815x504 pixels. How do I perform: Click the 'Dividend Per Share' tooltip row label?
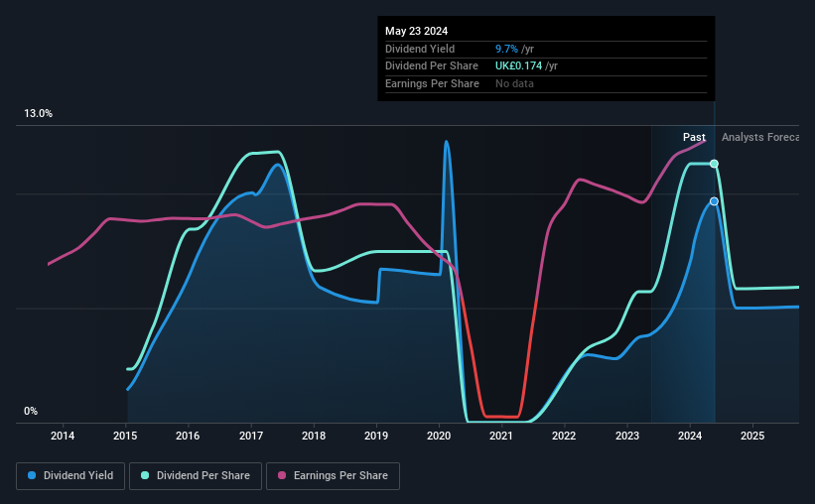pyautogui.click(x=432, y=66)
